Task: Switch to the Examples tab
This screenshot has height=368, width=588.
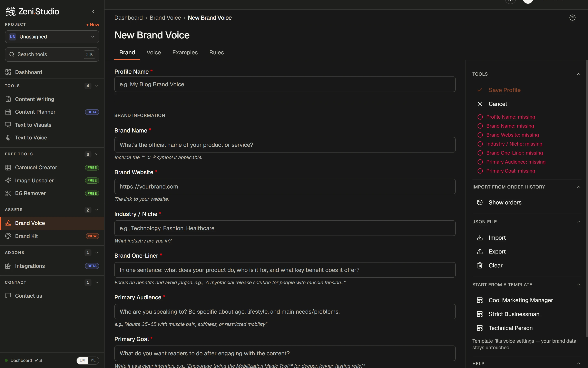Action: coord(185,53)
